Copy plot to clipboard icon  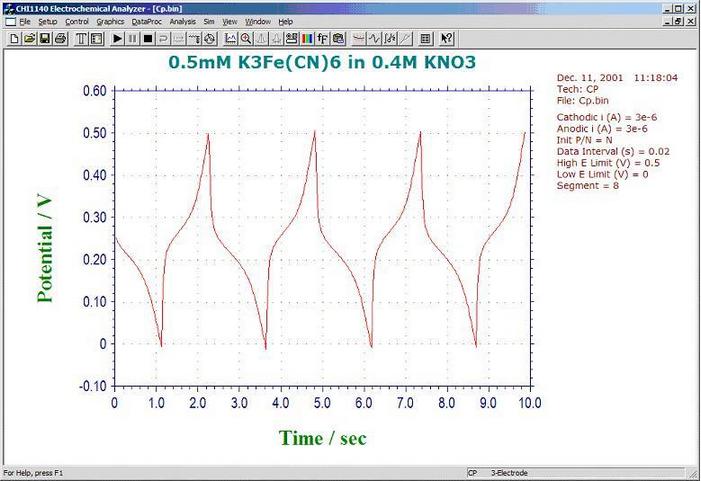tap(338, 39)
